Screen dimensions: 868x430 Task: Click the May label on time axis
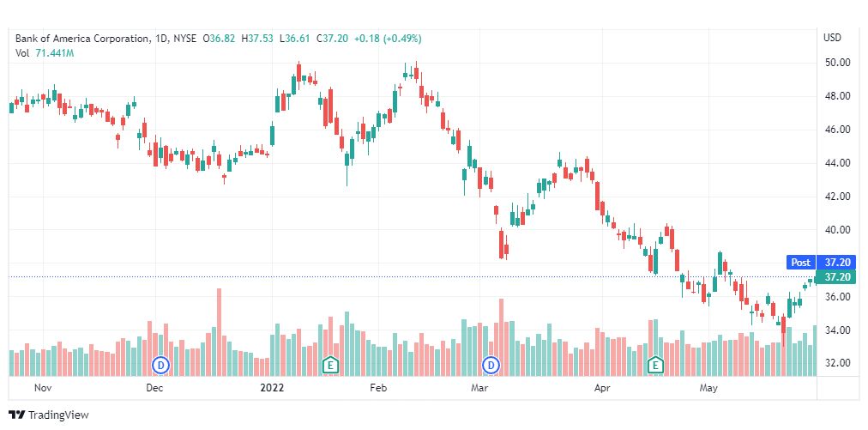point(708,388)
